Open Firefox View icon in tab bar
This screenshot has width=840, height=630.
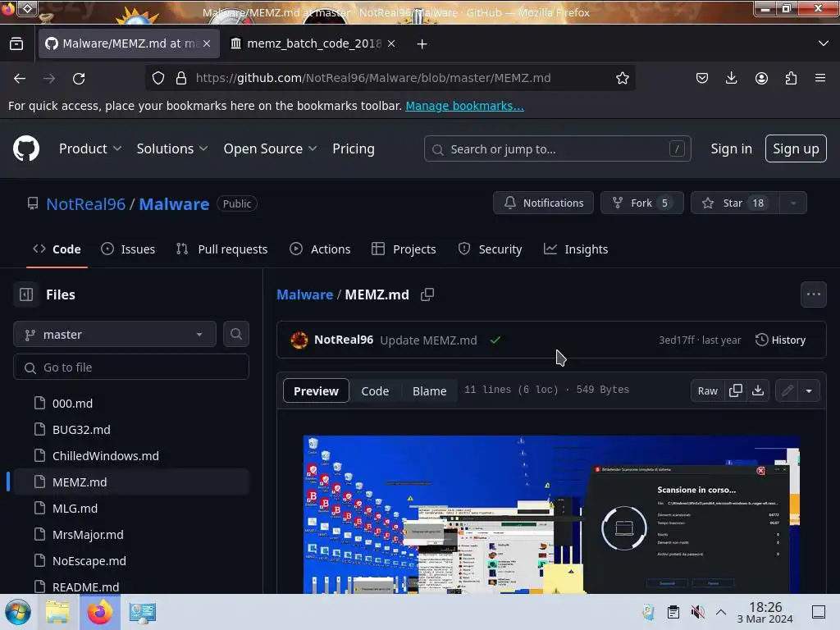[16, 43]
